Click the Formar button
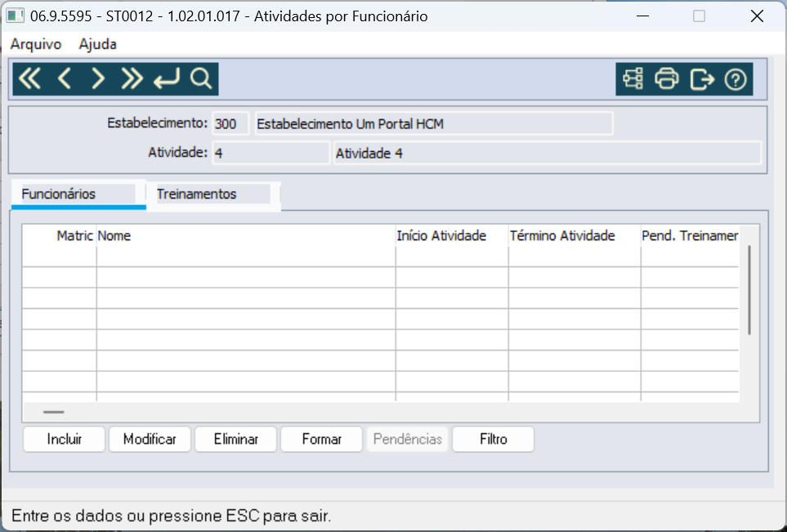Image resolution: width=787 pixels, height=532 pixels. (x=322, y=439)
